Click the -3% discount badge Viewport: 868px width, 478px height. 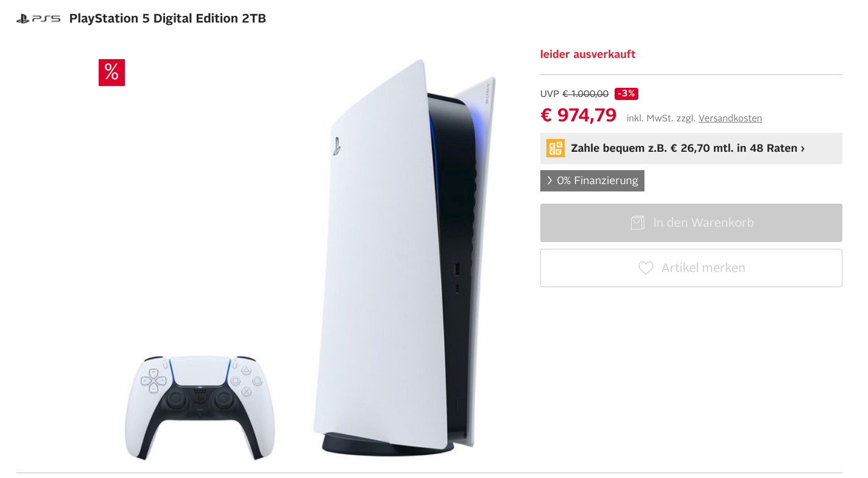tap(626, 93)
